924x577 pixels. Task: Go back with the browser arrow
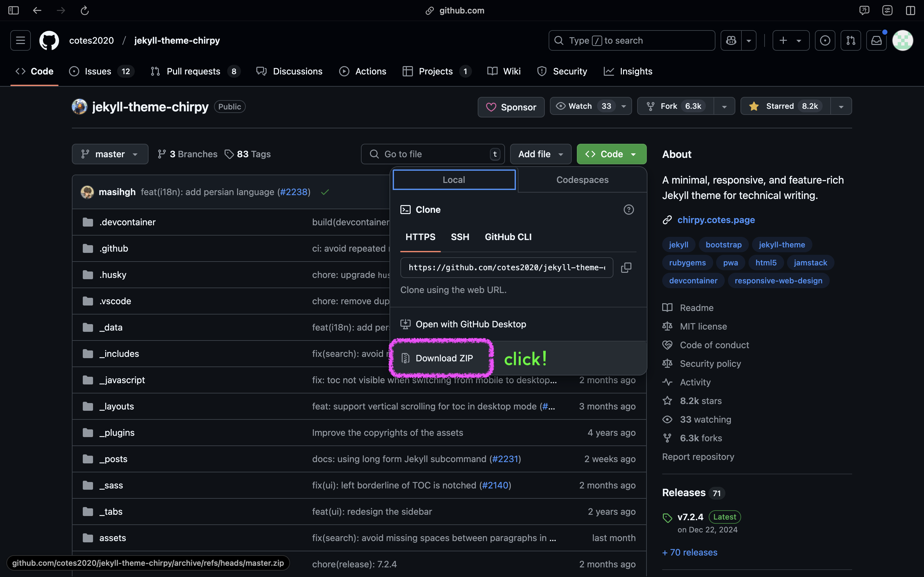[37, 10]
